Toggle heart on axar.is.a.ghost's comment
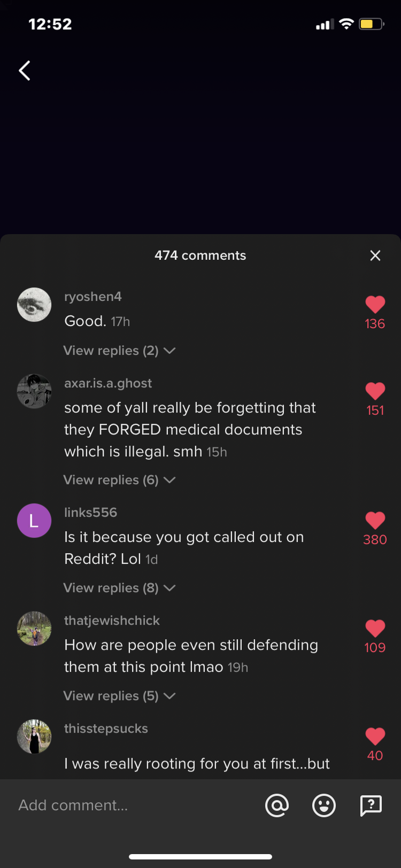 (x=375, y=391)
